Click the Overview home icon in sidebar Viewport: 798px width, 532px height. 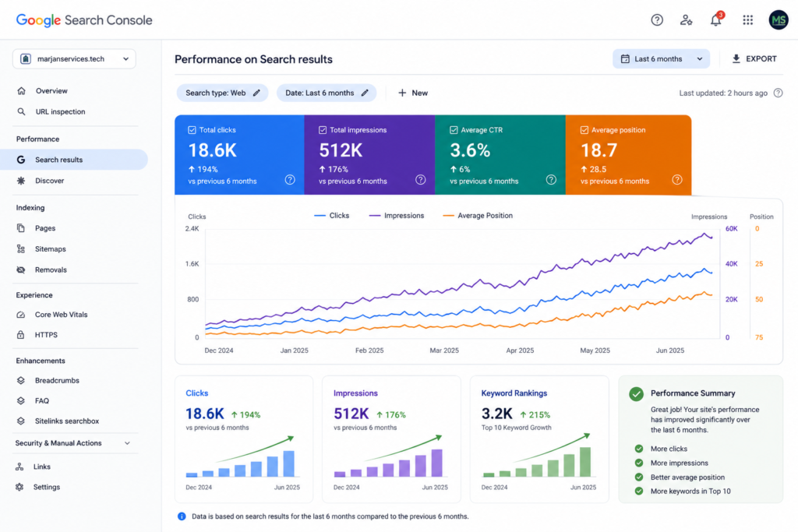[x=21, y=90]
